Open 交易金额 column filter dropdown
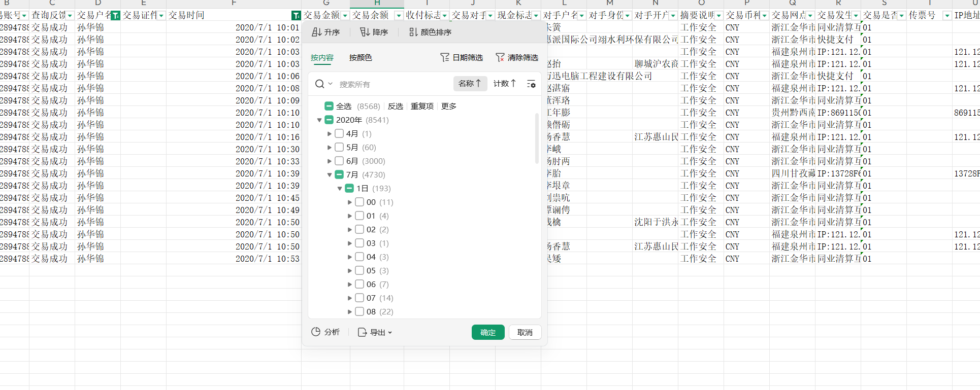The width and height of the screenshot is (980, 390). tap(345, 16)
